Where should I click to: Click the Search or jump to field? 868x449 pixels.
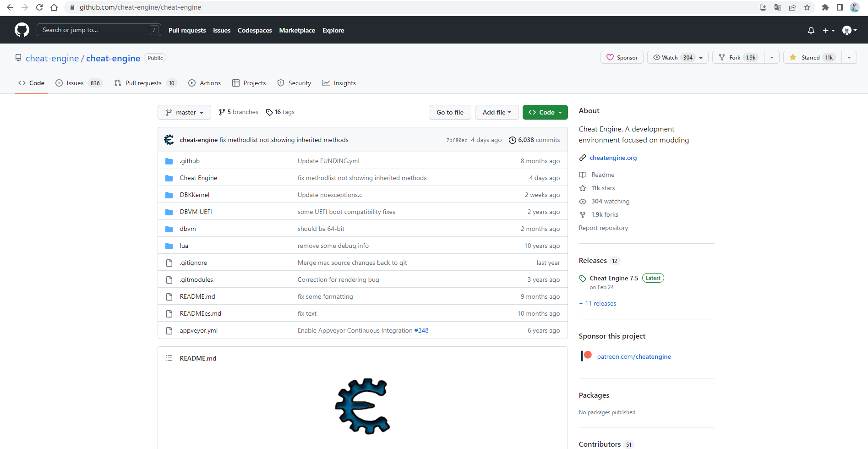point(99,30)
